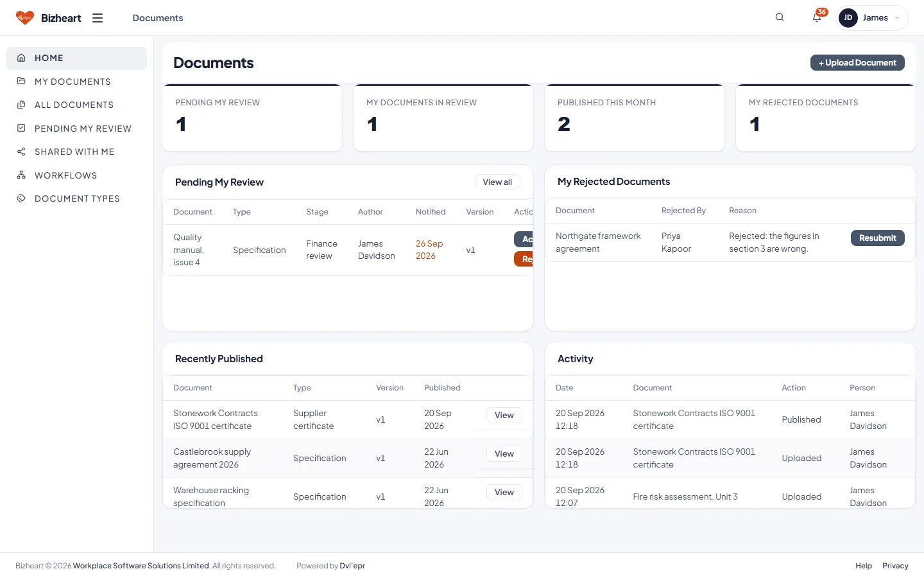Open the notifications bell icon
This screenshot has height=578, width=924.
(x=817, y=17)
